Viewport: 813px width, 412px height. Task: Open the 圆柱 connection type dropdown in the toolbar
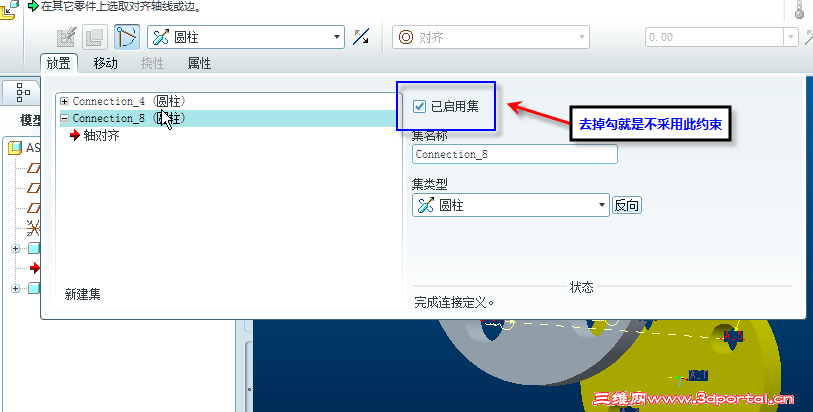[x=246, y=37]
